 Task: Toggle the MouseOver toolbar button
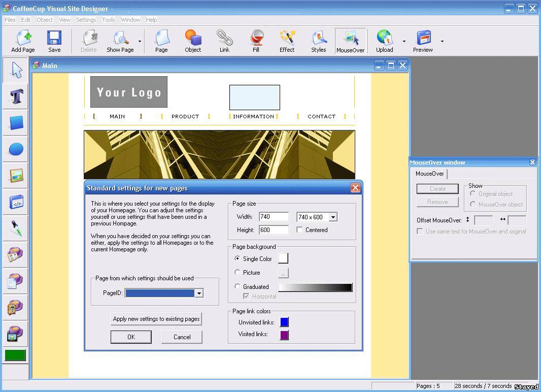[351, 42]
